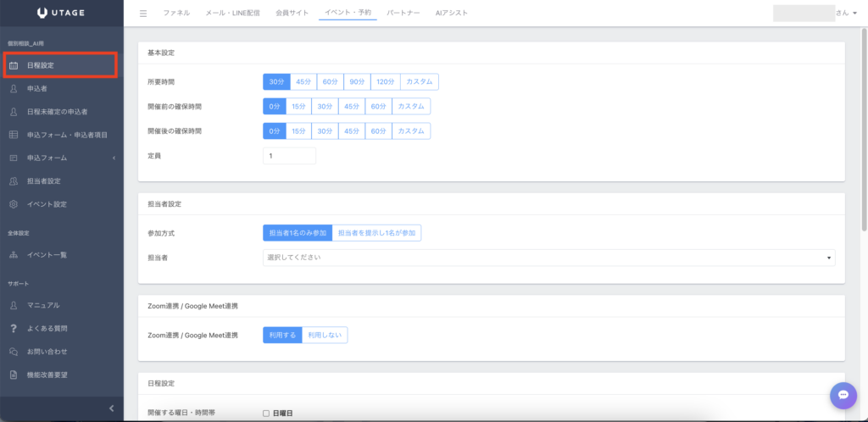Click the form icon beside 申込フォーム
This screenshot has height=422, width=868.
pyautogui.click(x=14, y=158)
